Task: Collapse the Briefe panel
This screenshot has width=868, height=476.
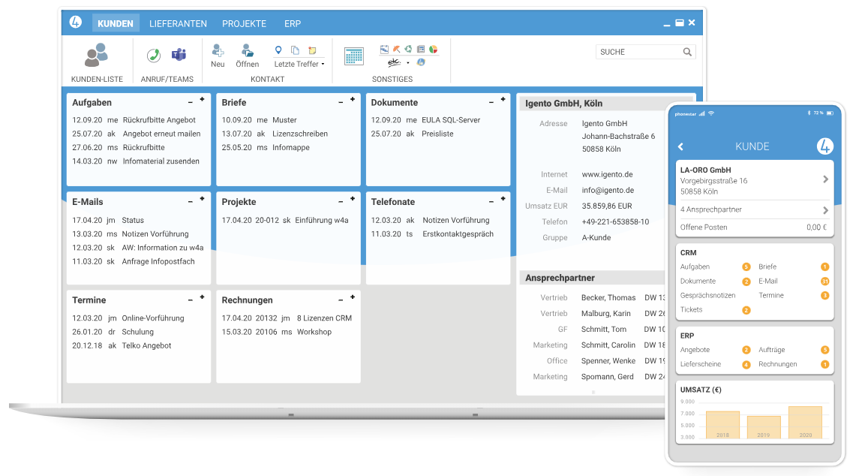Action: click(x=340, y=101)
